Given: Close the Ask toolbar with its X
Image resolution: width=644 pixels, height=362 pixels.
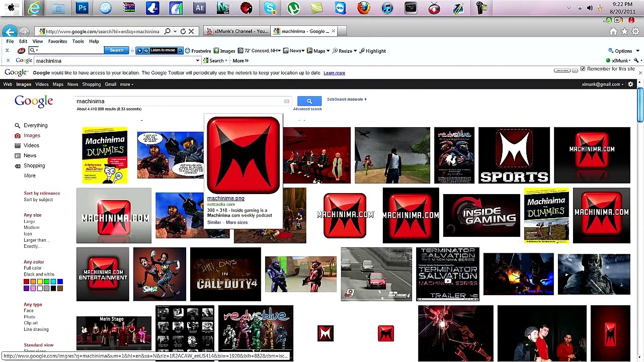Looking at the screenshot, I should tap(7, 51).
